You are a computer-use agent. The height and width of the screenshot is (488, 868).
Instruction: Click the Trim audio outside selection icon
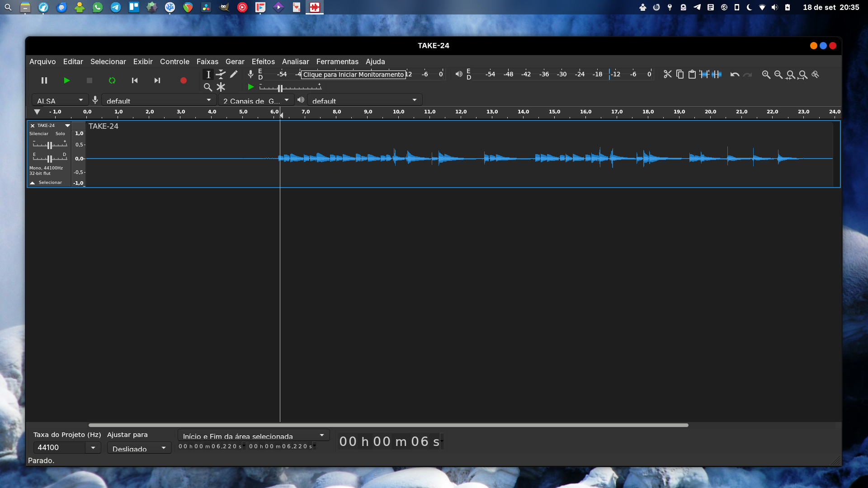[x=704, y=74]
